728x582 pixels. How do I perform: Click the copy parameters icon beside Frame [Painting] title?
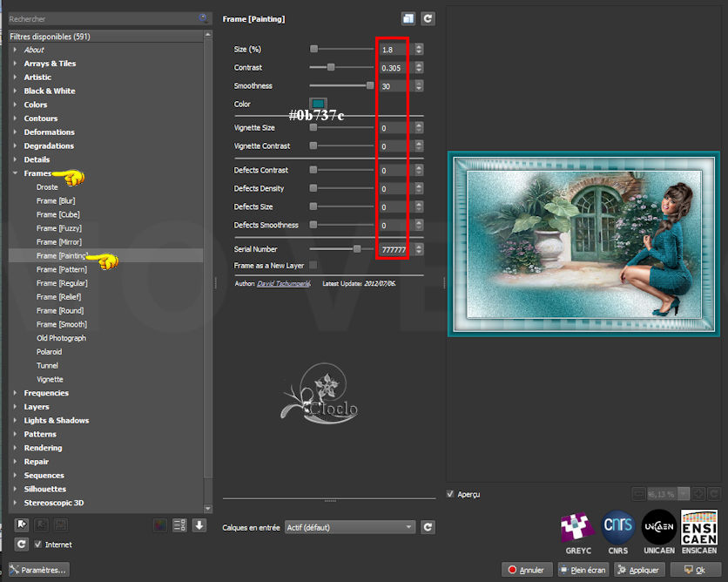[408, 18]
